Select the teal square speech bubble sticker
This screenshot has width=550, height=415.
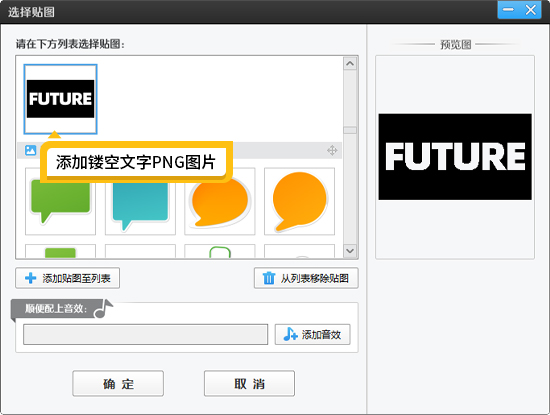140,201
